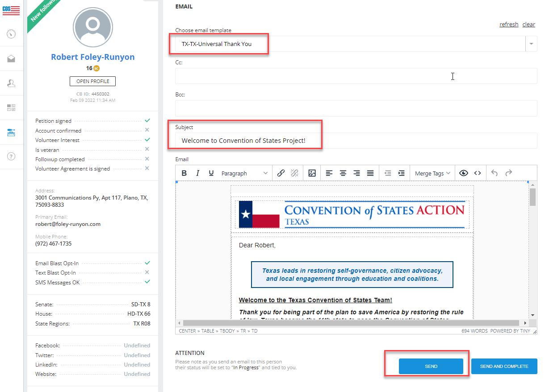Expand the Merge Tags dropdown

[x=432, y=173]
